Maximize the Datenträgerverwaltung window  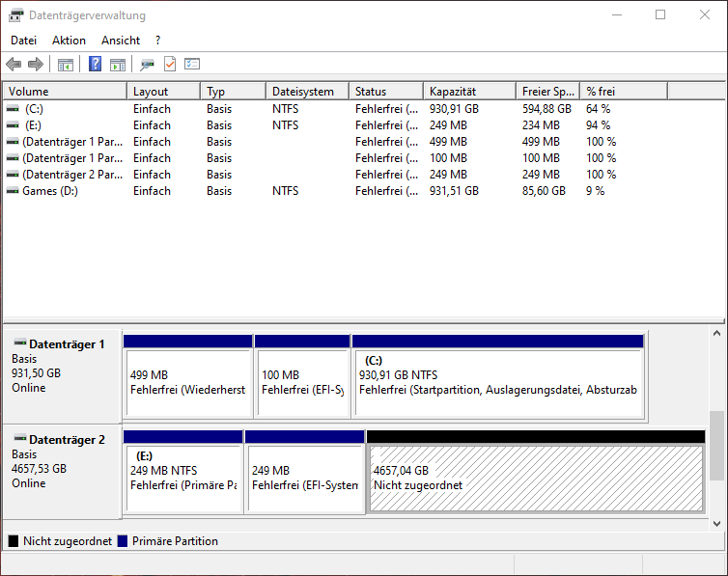(660, 14)
